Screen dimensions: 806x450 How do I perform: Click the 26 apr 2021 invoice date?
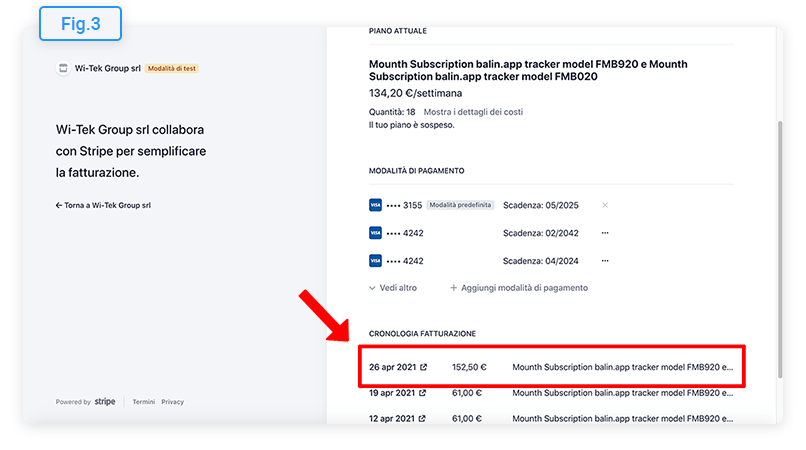(x=392, y=367)
